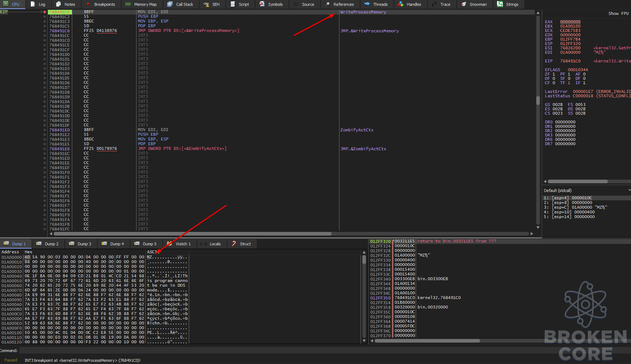Open the Struct panel icon
631x364 pixels.
[234, 244]
